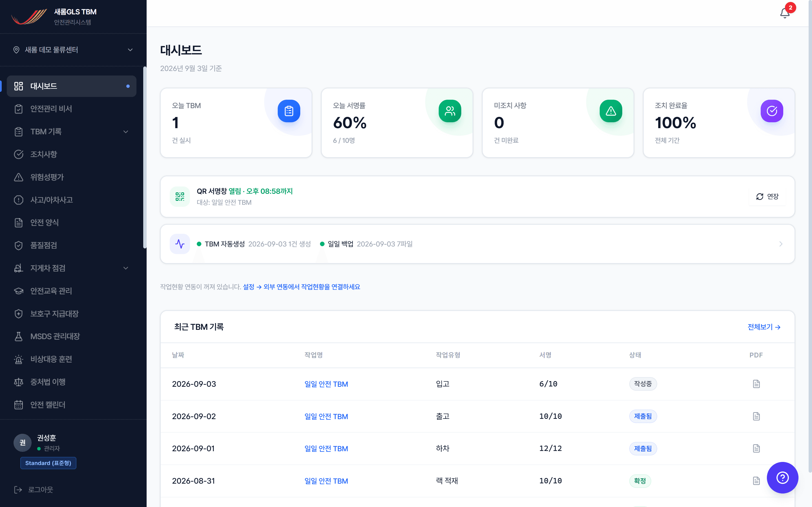Open PDF icon for 2026-09-01 record
The height and width of the screenshot is (507, 812).
point(756,448)
